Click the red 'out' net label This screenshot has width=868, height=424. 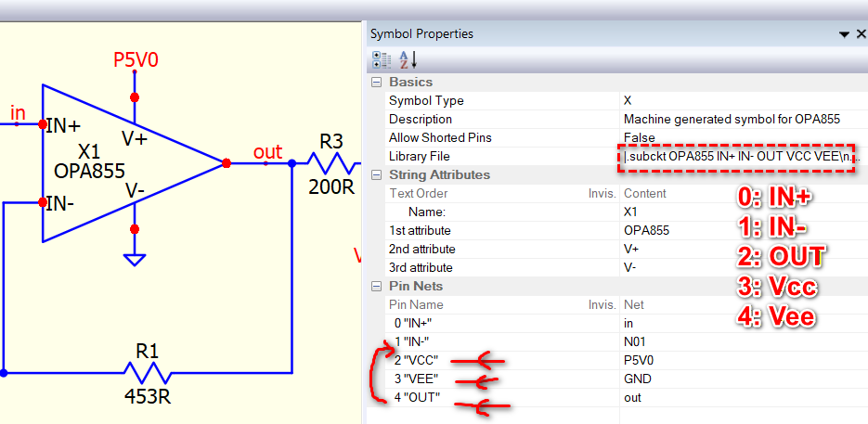tap(267, 152)
